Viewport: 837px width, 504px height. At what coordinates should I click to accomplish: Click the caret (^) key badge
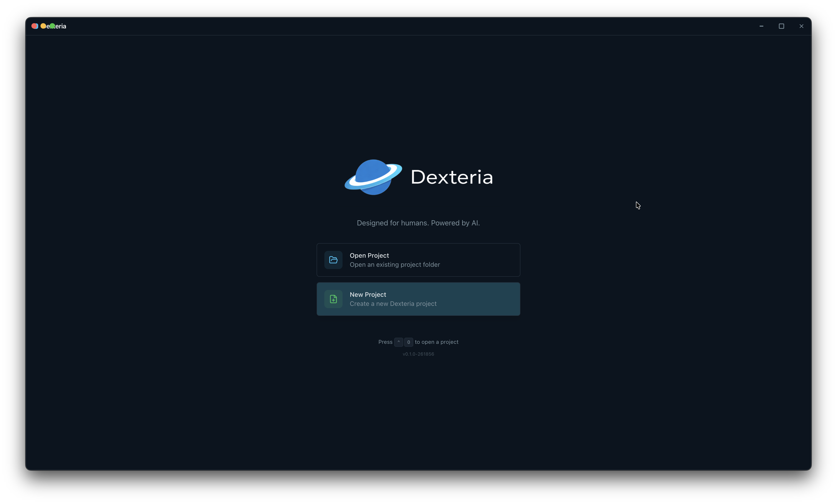pyautogui.click(x=398, y=342)
